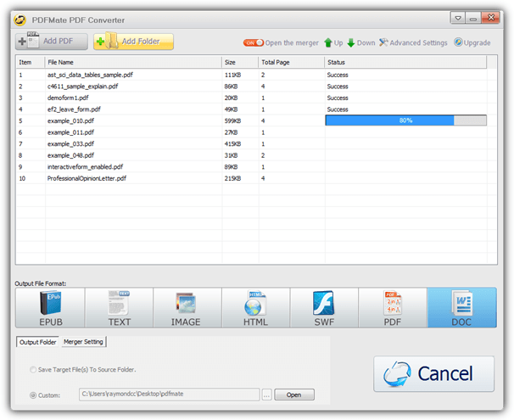Select DOC output format
This screenshot has width=514, height=420.
point(462,307)
